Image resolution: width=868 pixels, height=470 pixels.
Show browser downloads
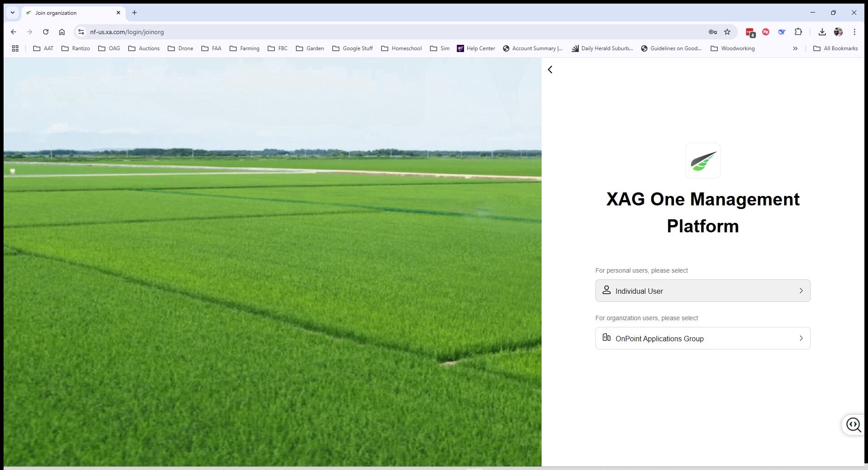point(822,32)
